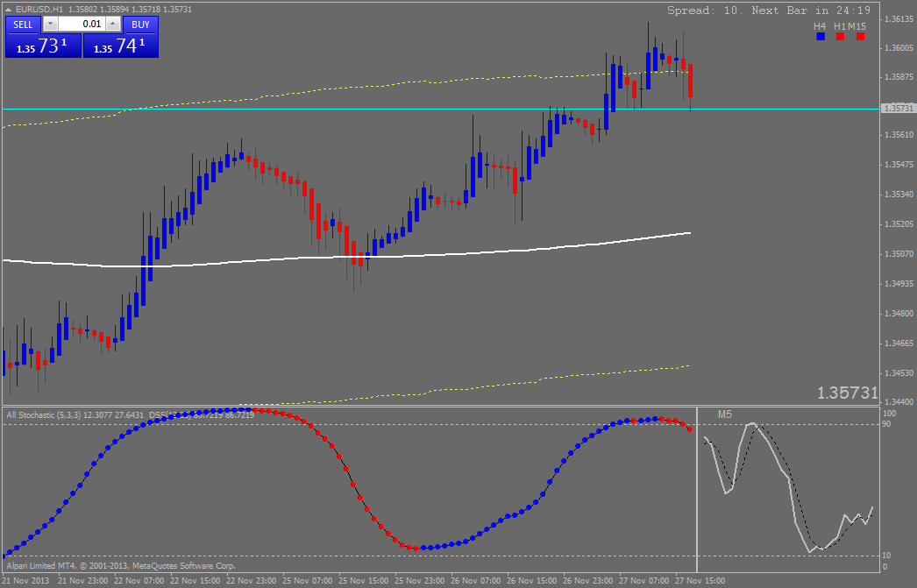917x588 pixels.
Task: Increase lot volume with up arrow
Action: point(113,24)
